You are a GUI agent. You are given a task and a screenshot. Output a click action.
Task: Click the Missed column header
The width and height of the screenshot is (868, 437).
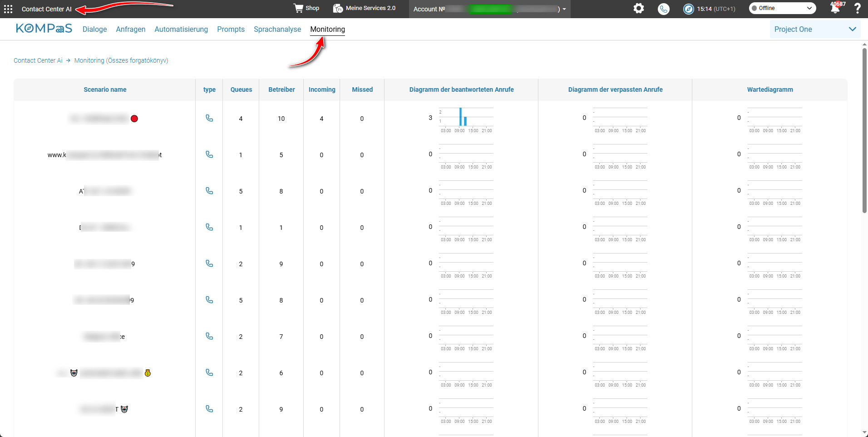[x=362, y=89]
